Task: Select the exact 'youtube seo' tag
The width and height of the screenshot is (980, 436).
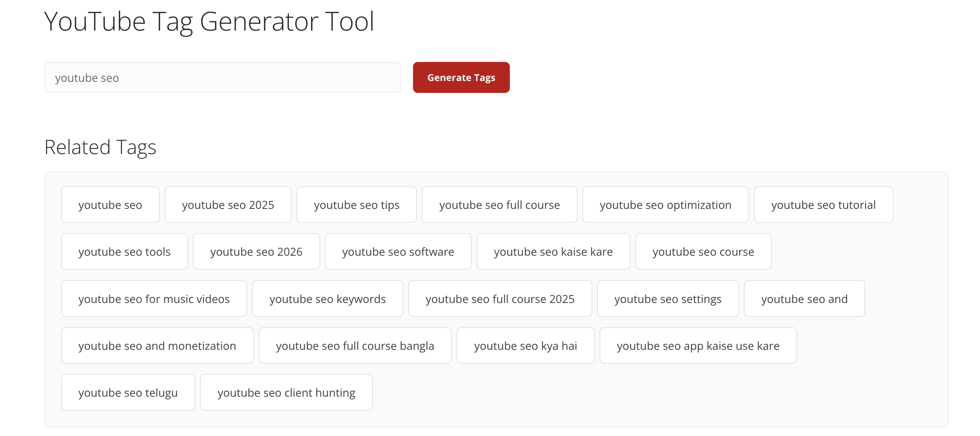Action: (110, 204)
